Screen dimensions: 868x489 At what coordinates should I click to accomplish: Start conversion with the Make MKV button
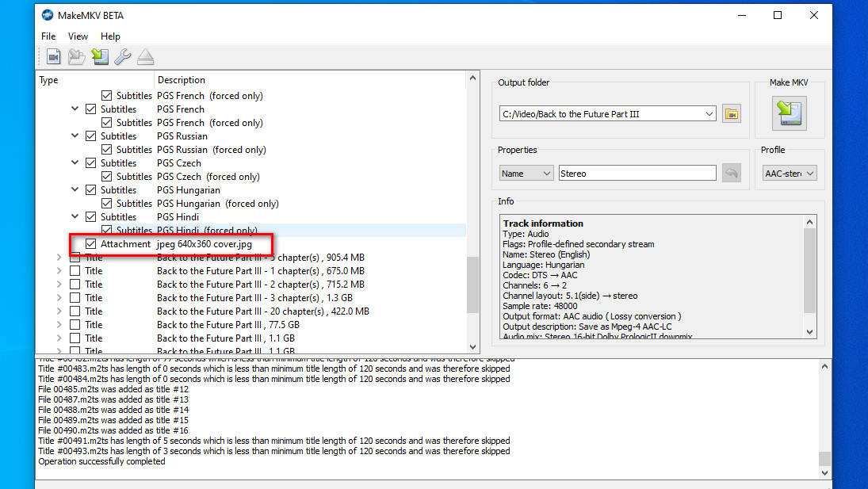789,113
